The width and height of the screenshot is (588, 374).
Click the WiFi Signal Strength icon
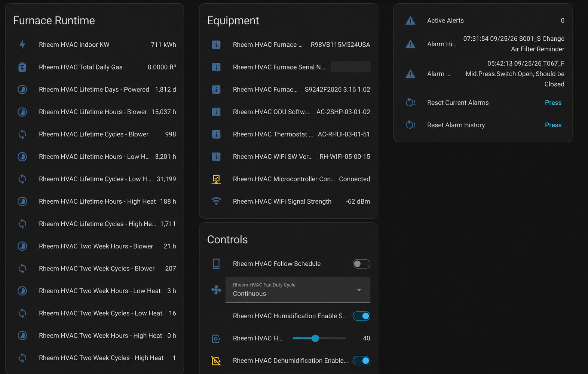[216, 201]
